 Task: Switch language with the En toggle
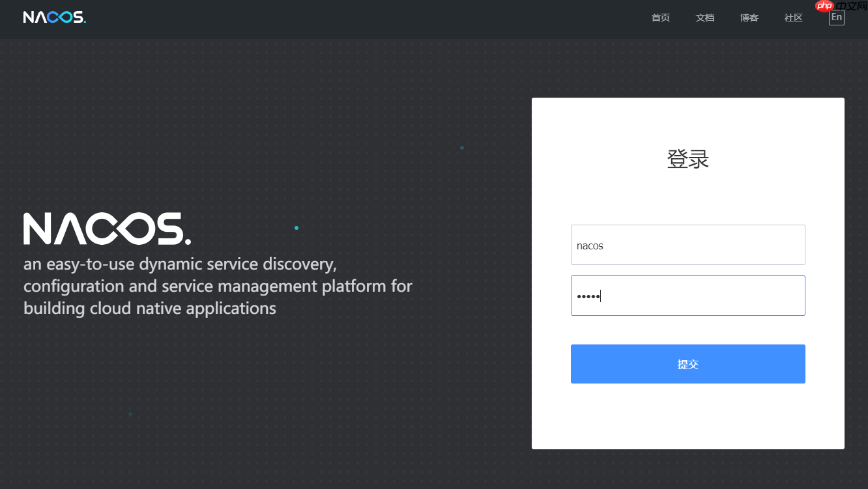[837, 18]
